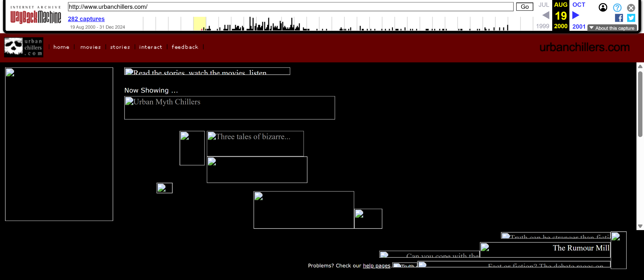Select the year 1999
This screenshot has width=644, height=280.
tap(543, 26)
